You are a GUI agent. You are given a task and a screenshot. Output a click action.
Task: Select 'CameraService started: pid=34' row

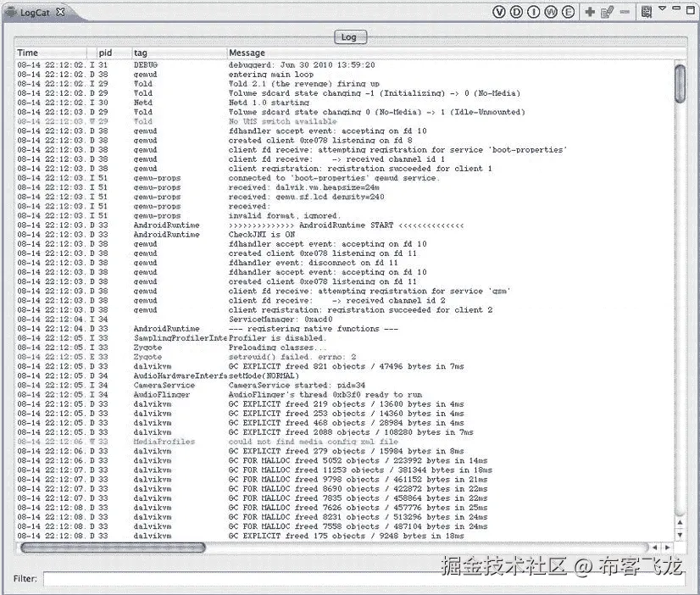344,385
